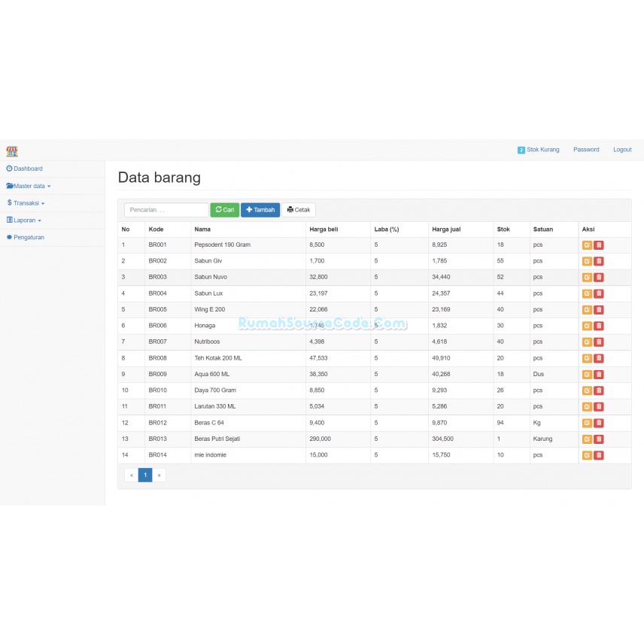Click the delete icon for Sabun Giv
Image resolution: width=644 pixels, height=644 pixels.
coord(599,261)
